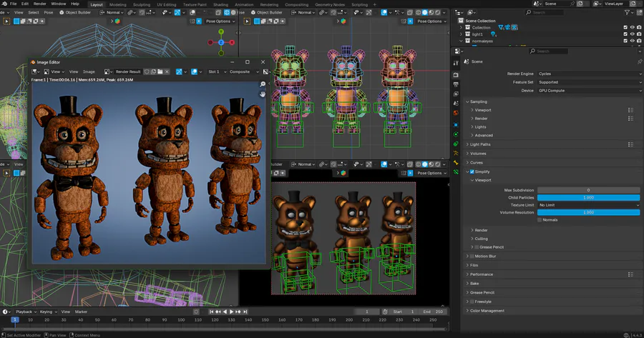Jump to the last frame in timeline
The width and height of the screenshot is (644, 338).
[245, 312]
